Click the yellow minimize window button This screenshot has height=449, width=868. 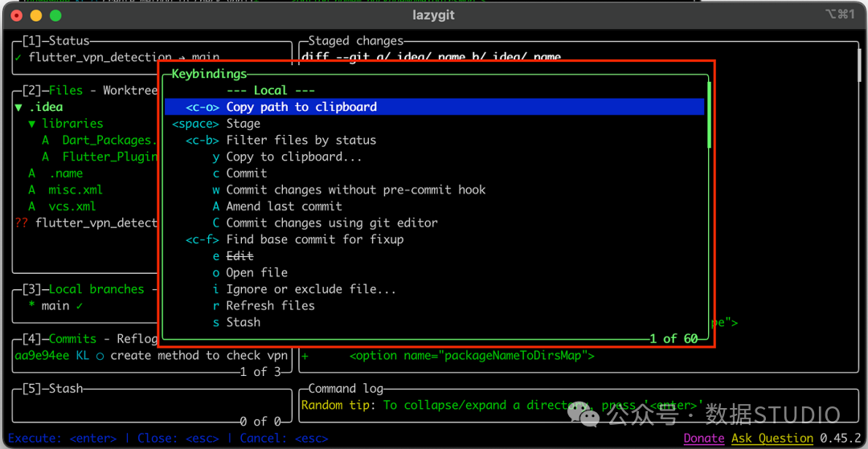[36, 15]
